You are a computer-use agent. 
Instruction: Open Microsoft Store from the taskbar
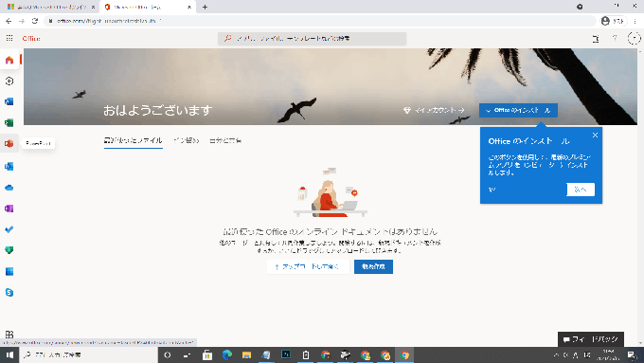[x=207, y=354]
